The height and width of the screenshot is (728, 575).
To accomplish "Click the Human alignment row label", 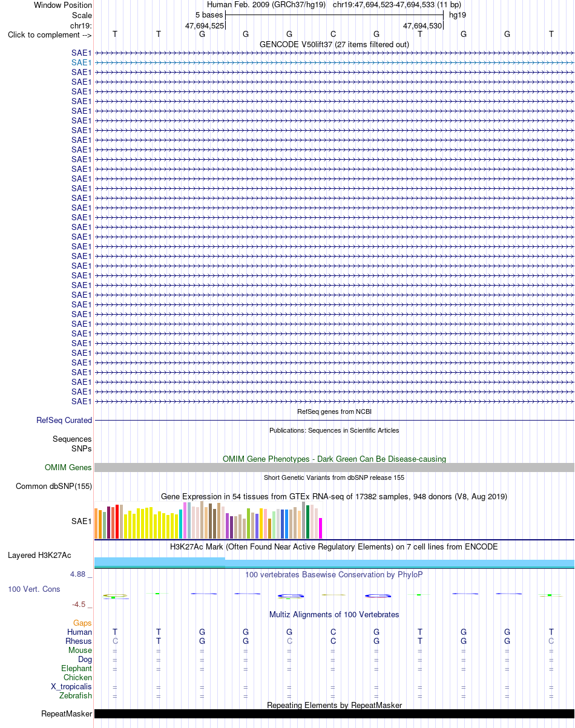I will pos(80,632).
